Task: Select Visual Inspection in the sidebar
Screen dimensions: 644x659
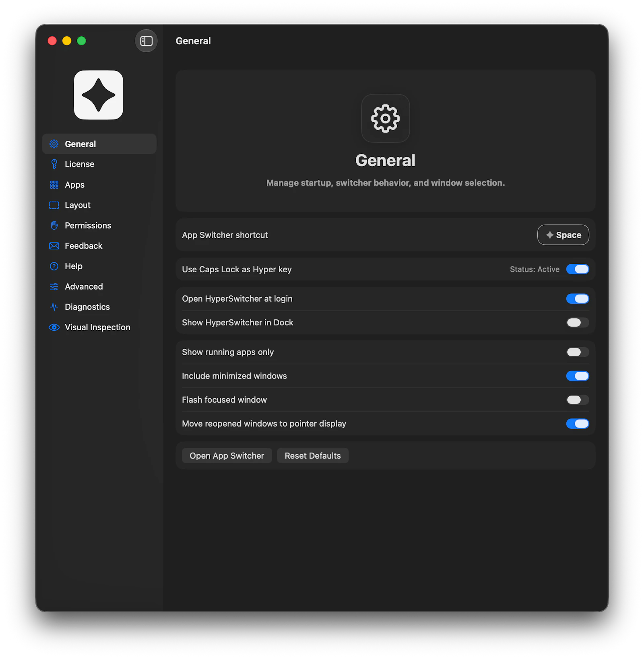Action: point(99,327)
